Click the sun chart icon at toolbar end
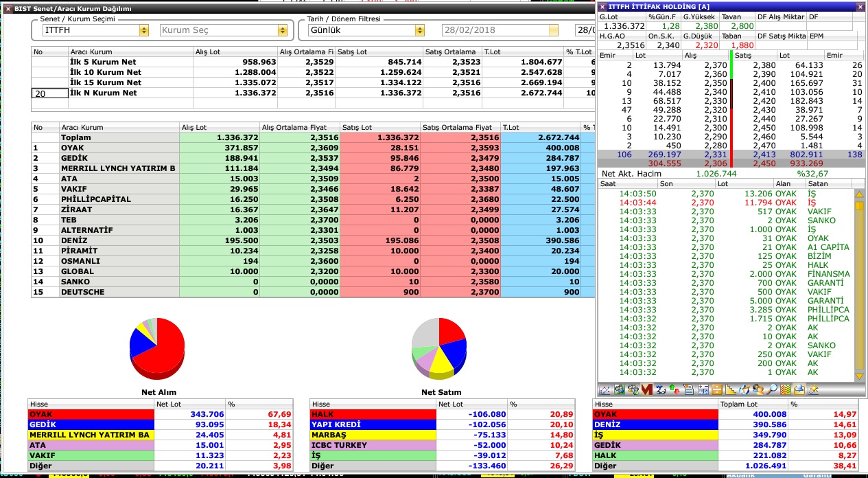The height and width of the screenshot is (478, 868). [814, 389]
